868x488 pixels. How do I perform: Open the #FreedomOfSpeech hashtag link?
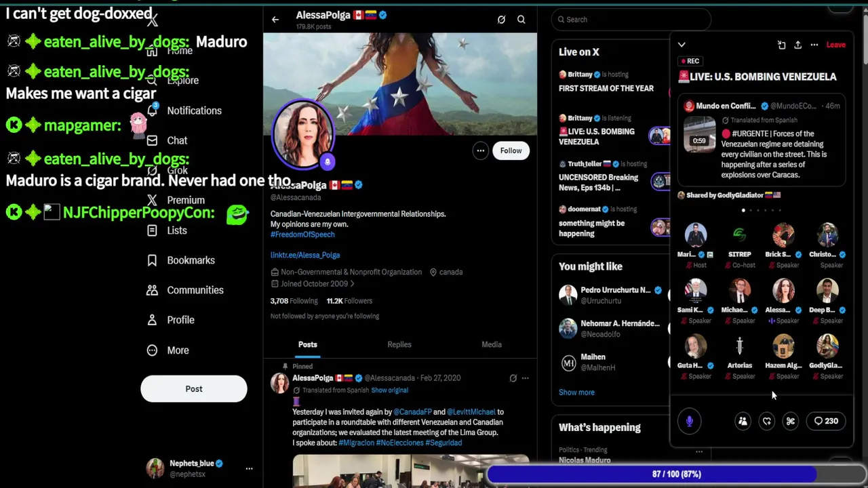click(302, 235)
